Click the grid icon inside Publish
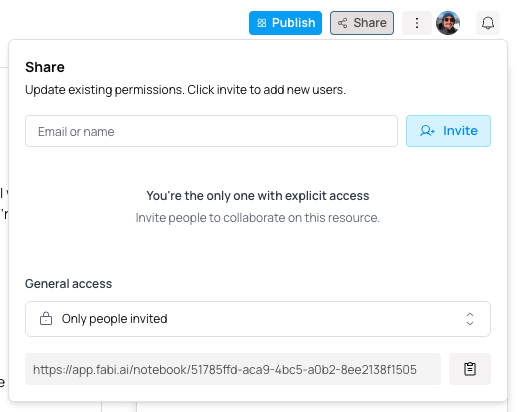 pos(262,23)
